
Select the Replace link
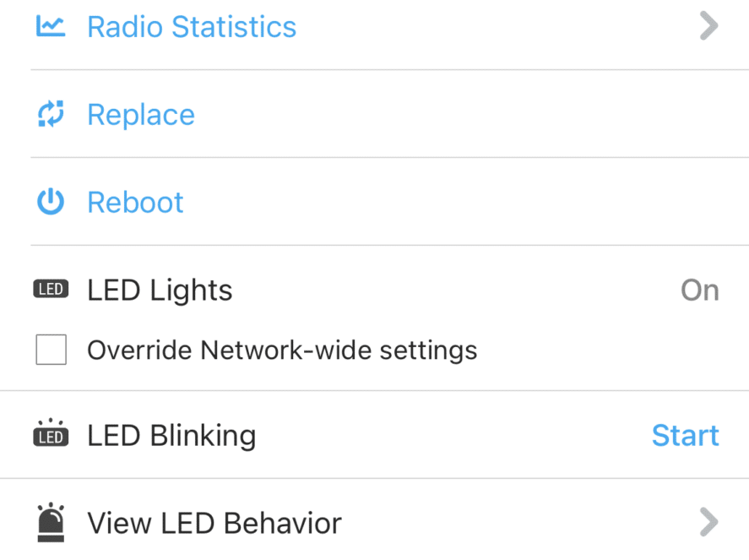141,115
